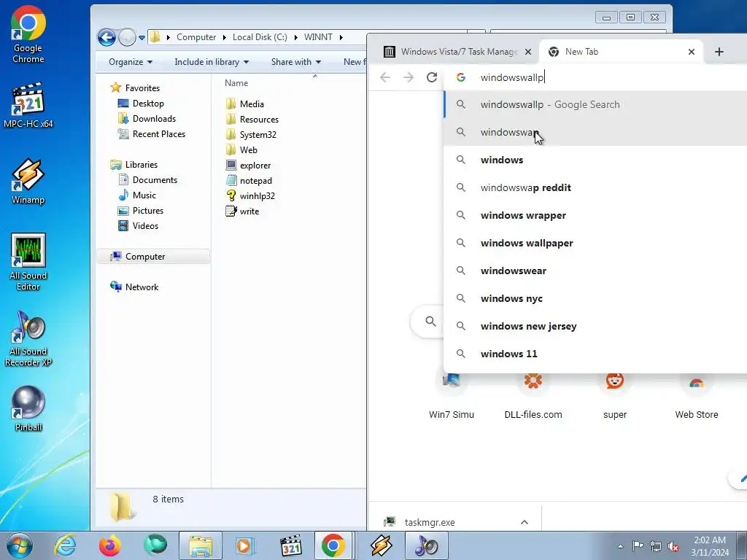This screenshot has height=560, width=747.
Task: Select the System32 folder
Action: (251, 134)
